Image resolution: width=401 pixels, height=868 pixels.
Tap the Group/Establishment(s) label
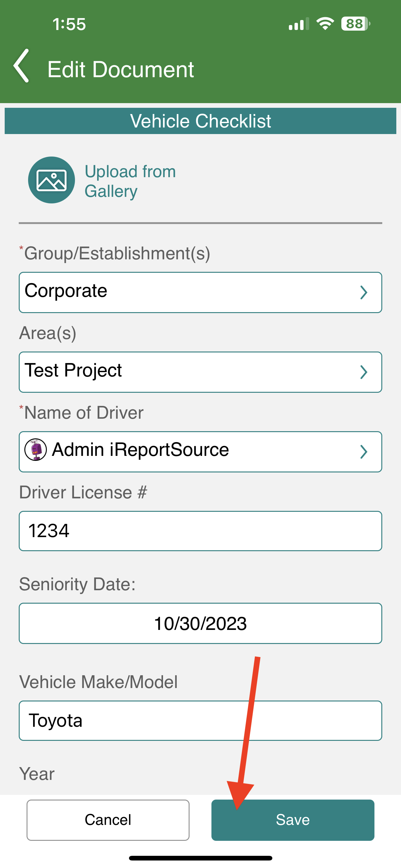point(115,253)
